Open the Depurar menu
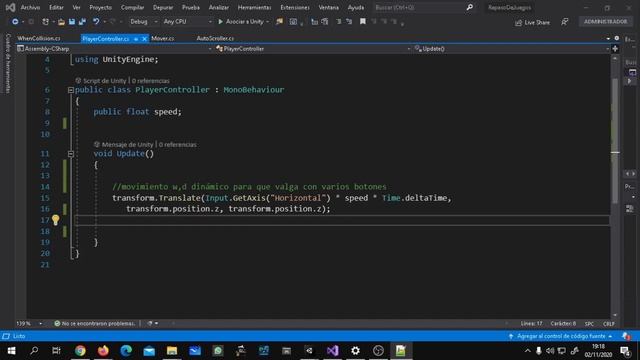The image size is (640, 360). [x=163, y=7]
